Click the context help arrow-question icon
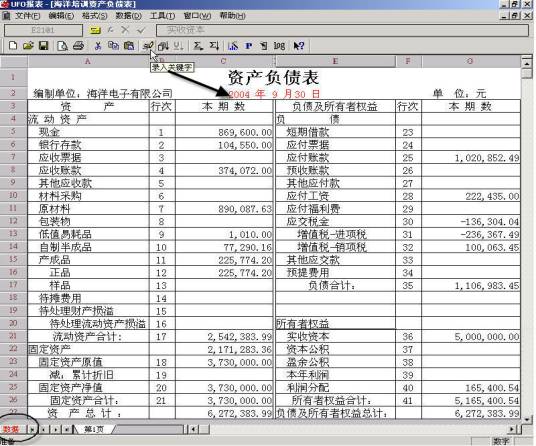 (298, 45)
